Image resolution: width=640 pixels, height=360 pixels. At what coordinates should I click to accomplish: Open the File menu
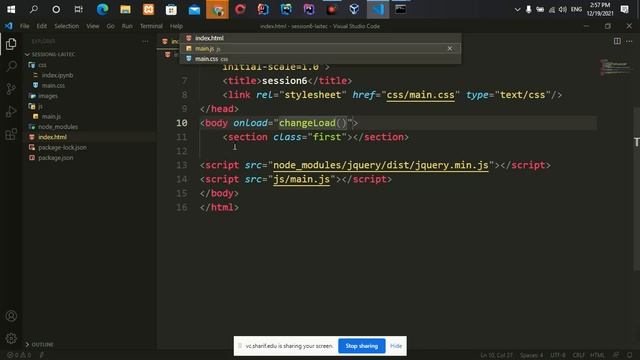click(24, 26)
